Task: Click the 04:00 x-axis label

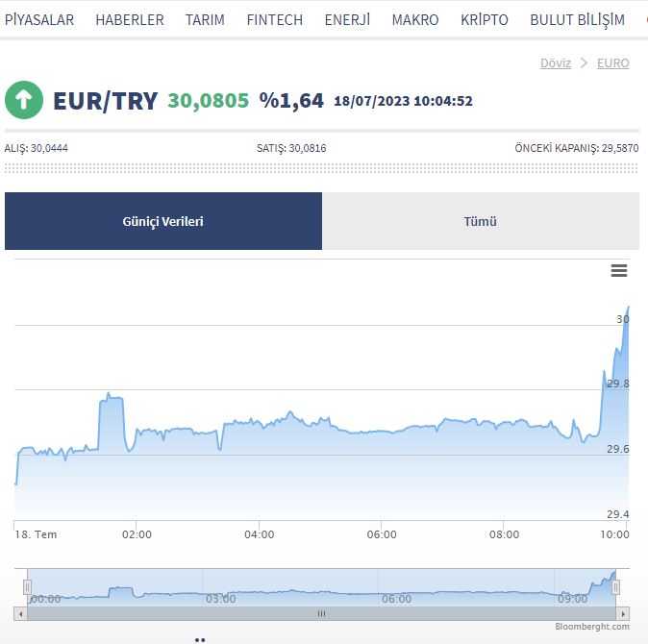Action: pyautogui.click(x=260, y=534)
